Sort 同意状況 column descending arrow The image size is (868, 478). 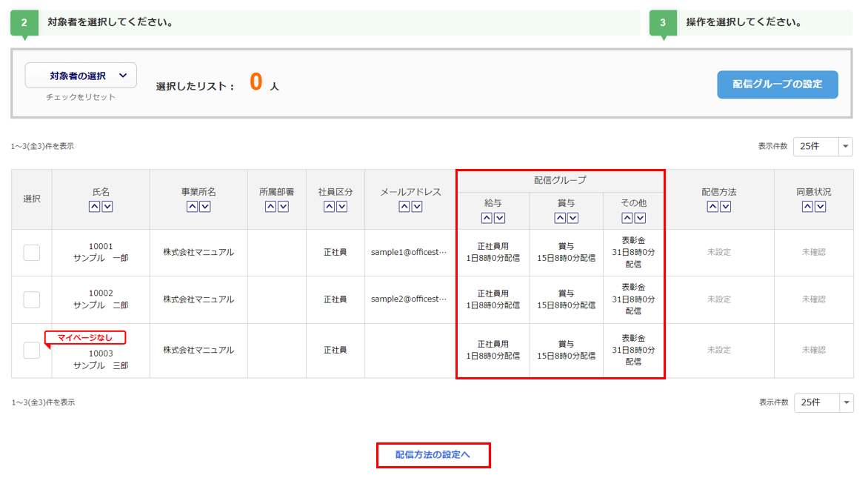click(820, 207)
